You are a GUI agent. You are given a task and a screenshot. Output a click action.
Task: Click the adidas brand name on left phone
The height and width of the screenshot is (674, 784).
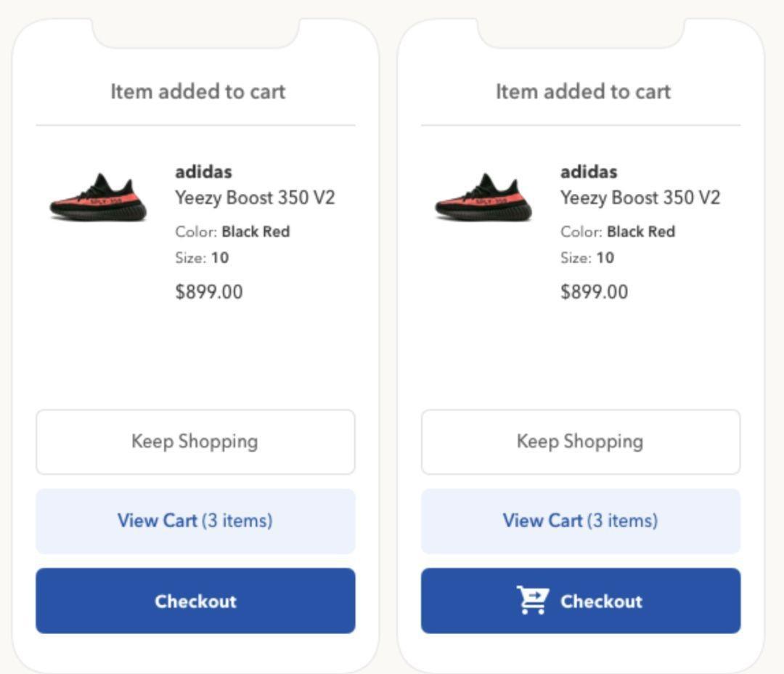203,171
